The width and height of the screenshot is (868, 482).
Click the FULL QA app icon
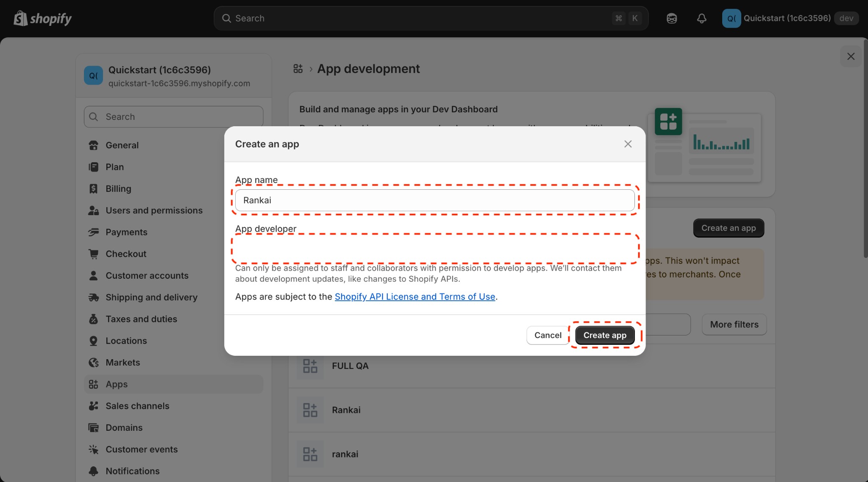click(309, 366)
